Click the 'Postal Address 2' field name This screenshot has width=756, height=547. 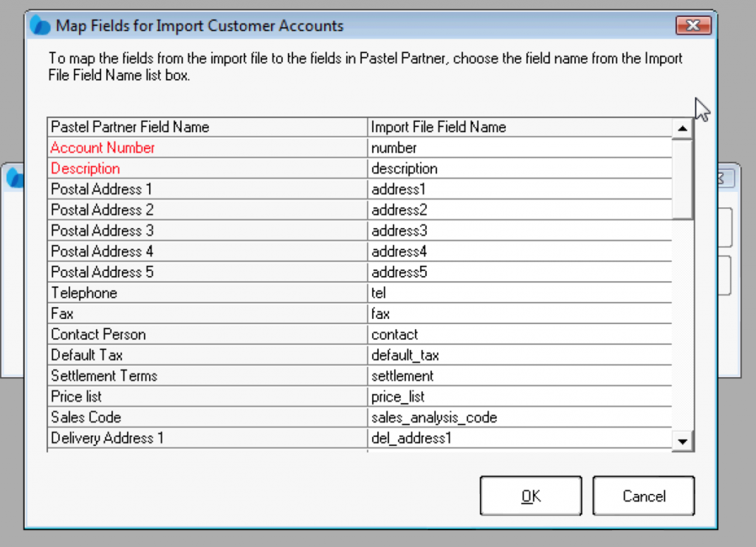(x=207, y=210)
